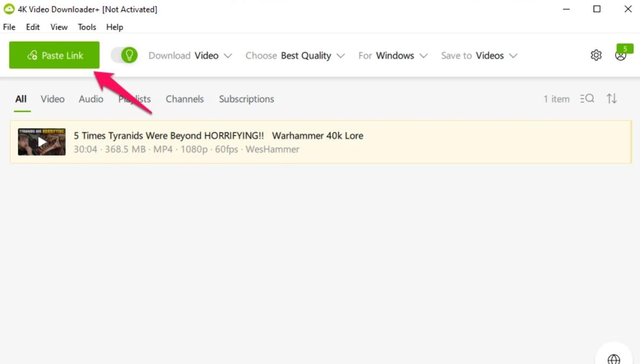Click the green Paste Link button
The height and width of the screenshot is (364, 640).
pos(54,55)
